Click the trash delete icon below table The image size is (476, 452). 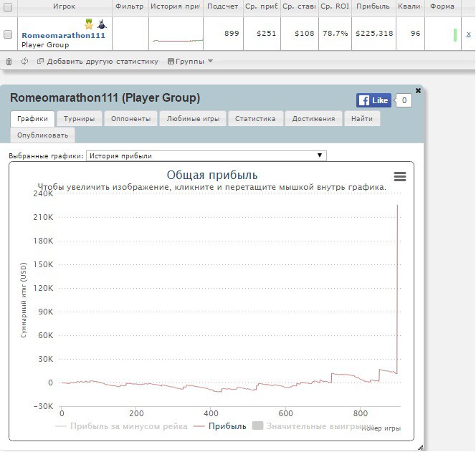coord(9,62)
